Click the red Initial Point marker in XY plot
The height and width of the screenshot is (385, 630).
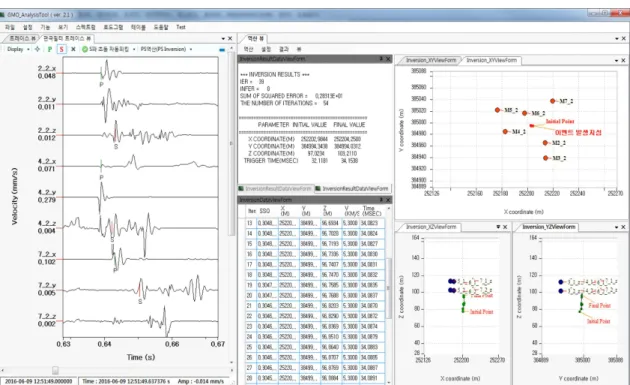532,126
